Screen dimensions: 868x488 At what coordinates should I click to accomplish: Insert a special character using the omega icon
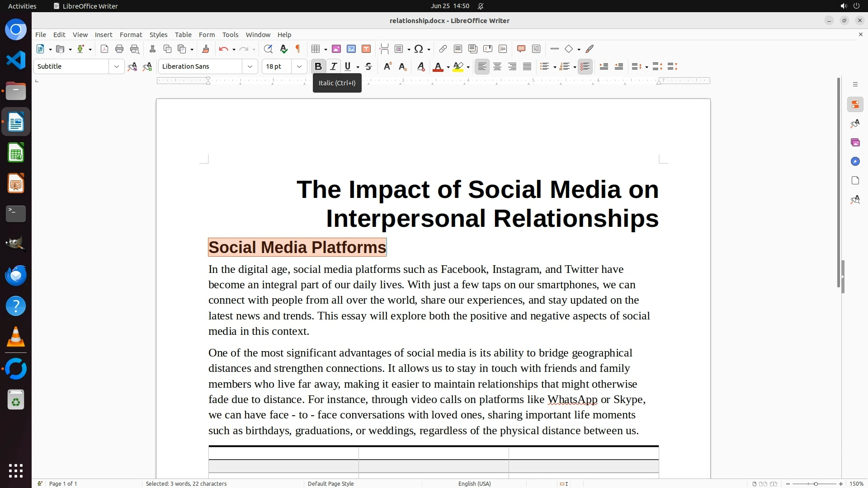pos(419,49)
